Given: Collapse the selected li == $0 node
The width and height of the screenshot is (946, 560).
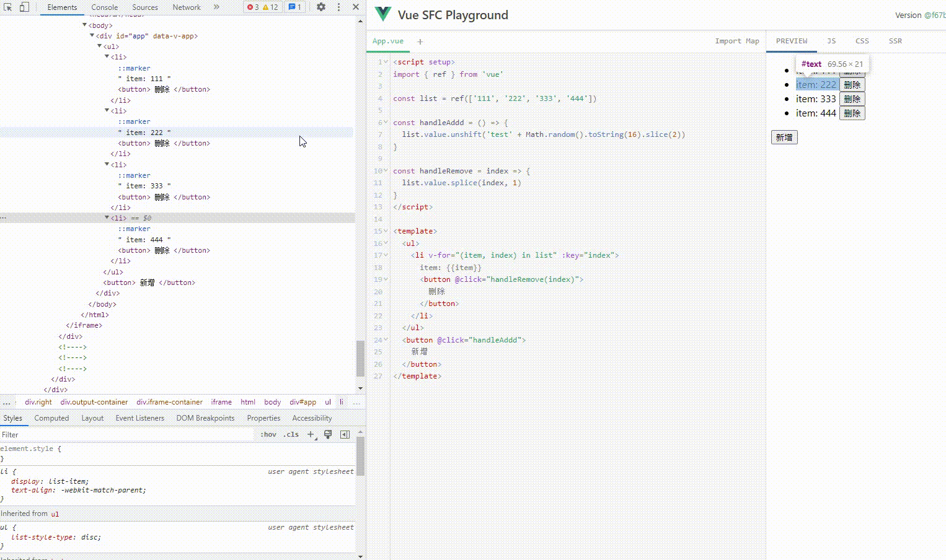Looking at the screenshot, I should (107, 217).
